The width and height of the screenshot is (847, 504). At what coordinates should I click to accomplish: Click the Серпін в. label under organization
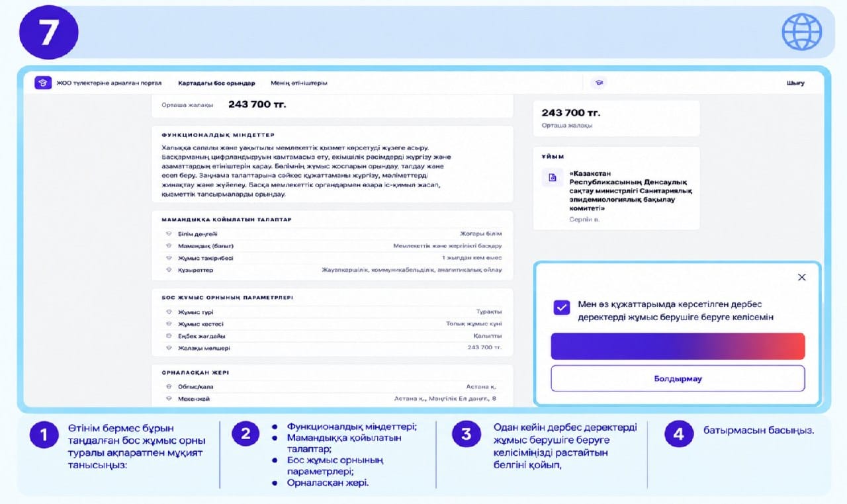[x=584, y=220]
